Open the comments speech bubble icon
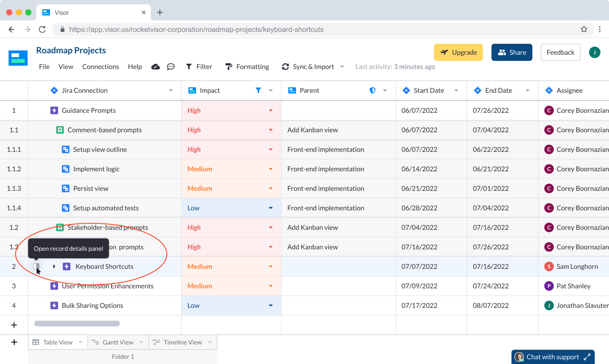The image size is (609, 364). [x=171, y=67]
